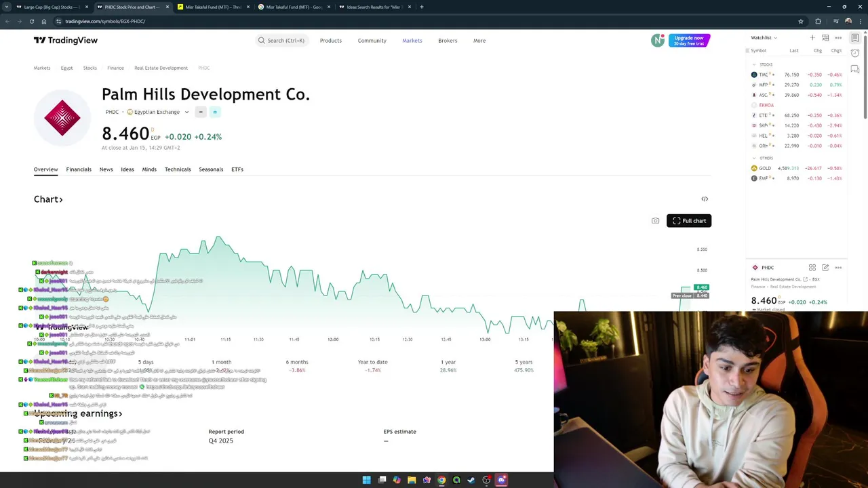This screenshot has height=488, width=868.
Task: Click the Palm Hills company logo
Action: click(x=62, y=118)
